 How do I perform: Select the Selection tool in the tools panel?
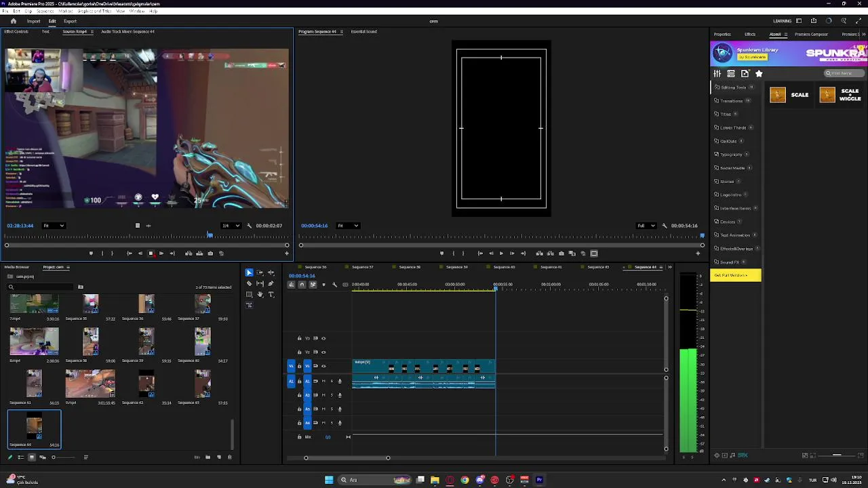click(249, 272)
